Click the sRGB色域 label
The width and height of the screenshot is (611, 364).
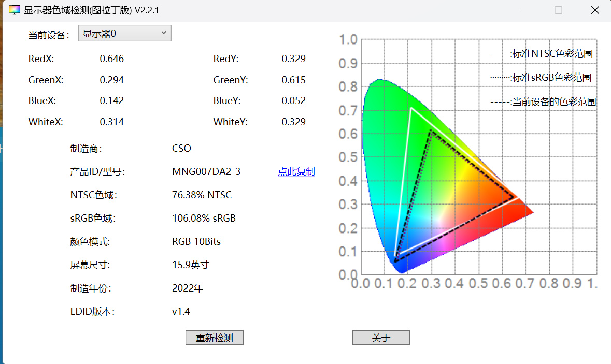pos(93,218)
